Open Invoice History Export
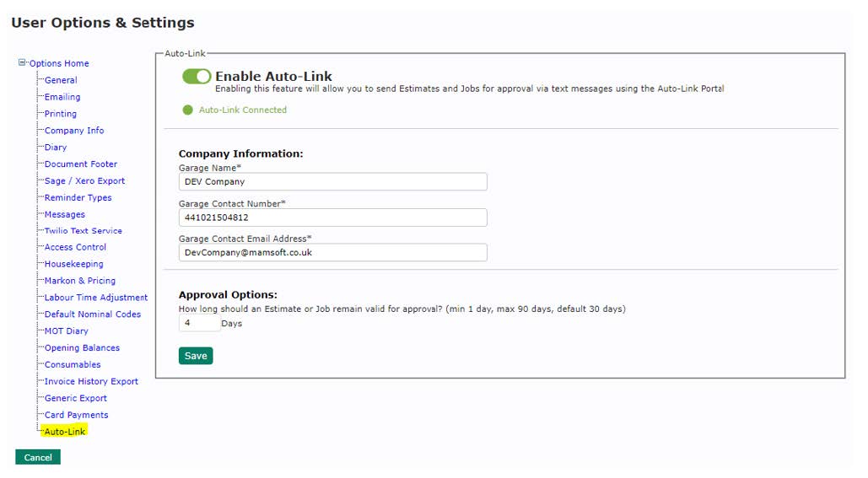This screenshot has width=868, height=478. click(91, 381)
